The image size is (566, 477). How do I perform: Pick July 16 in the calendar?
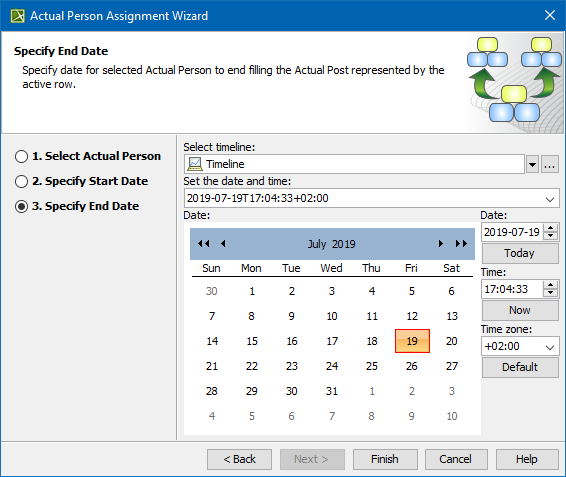[x=292, y=341]
